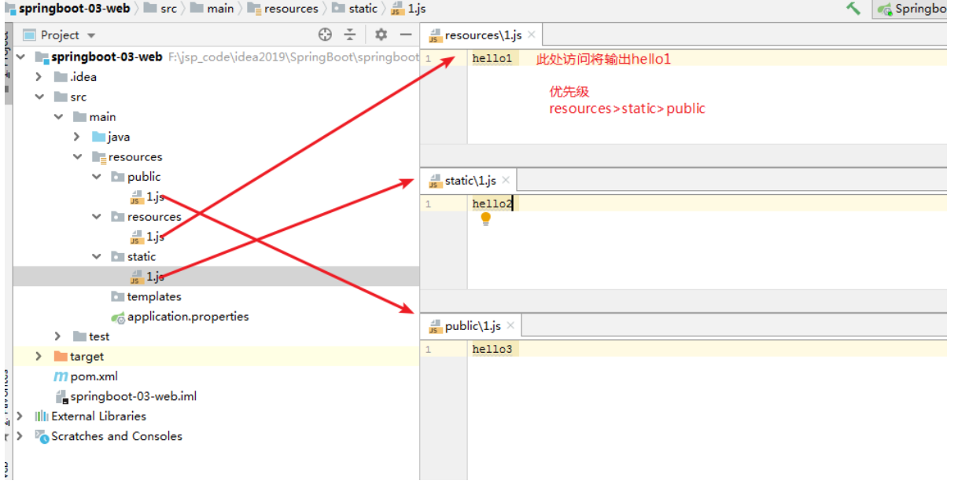This screenshot has height=488, width=980.
Task: Click hello3 text in public editor
Action: pos(492,349)
